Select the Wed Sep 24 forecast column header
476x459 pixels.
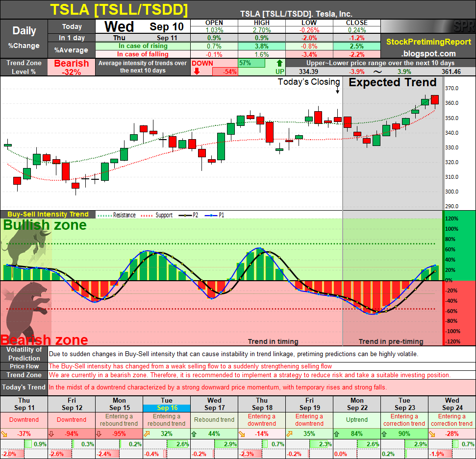point(452,404)
